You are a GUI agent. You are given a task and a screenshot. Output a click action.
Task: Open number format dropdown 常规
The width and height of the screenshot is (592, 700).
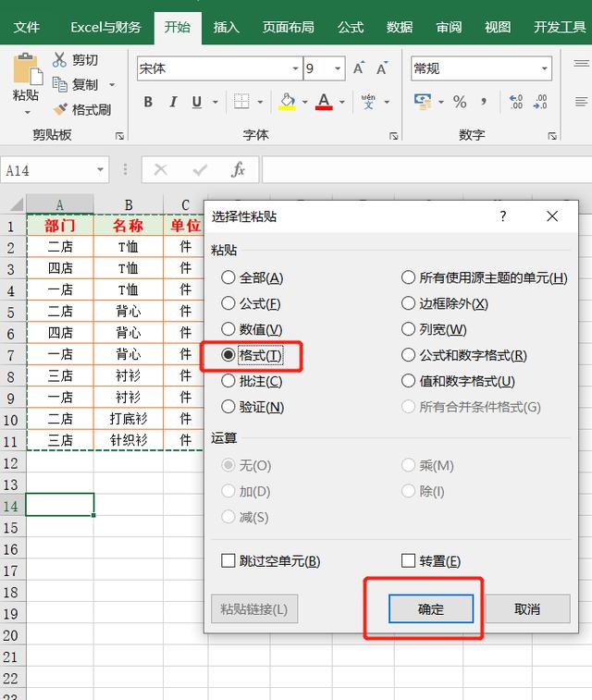pos(544,68)
